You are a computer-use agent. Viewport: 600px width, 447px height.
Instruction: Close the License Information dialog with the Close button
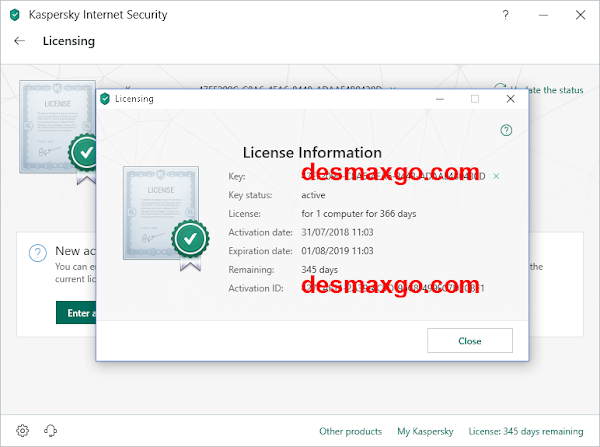(x=470, y=340)
